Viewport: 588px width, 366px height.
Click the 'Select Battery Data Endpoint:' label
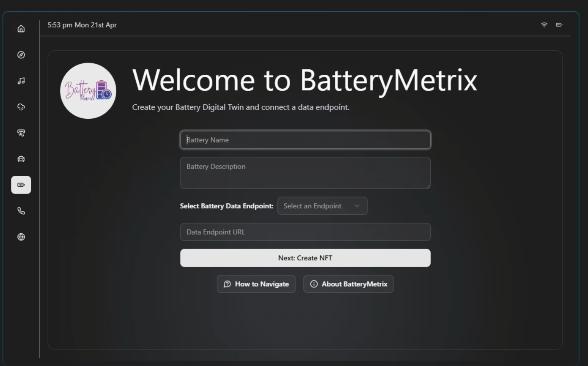click(x=227, y=206)
